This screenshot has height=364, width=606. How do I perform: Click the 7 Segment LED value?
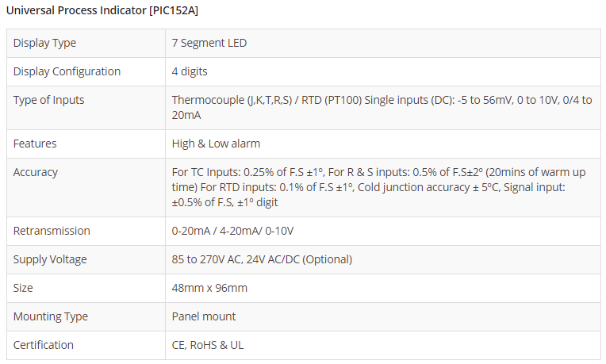click(x=209, y=43)
